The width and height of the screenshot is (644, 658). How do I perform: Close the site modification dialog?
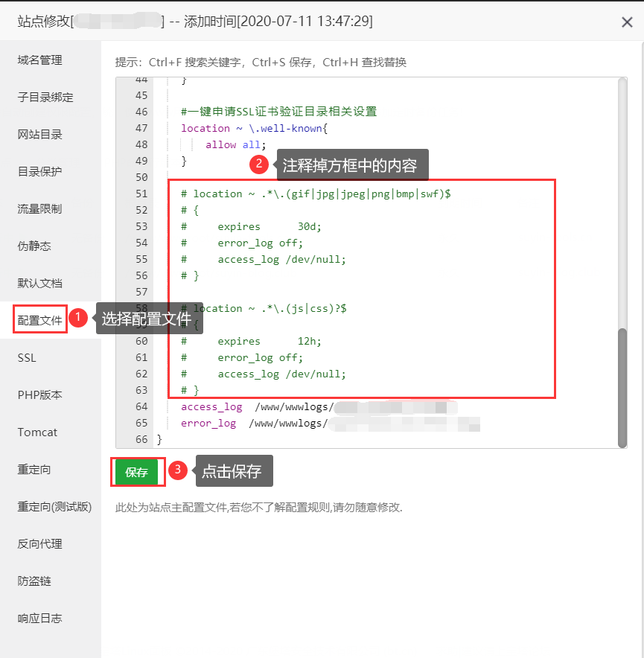tap(627, 22)
